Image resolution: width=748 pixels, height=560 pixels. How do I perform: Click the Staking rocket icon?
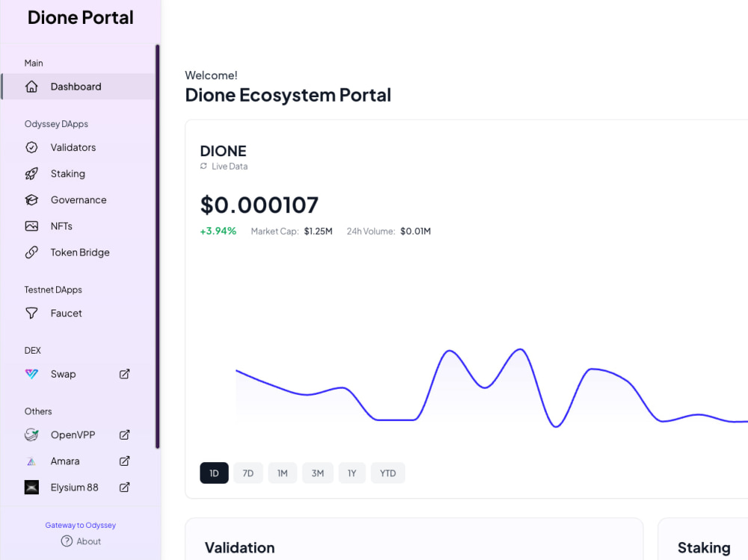pyautogui.click(x=31, y=173)
